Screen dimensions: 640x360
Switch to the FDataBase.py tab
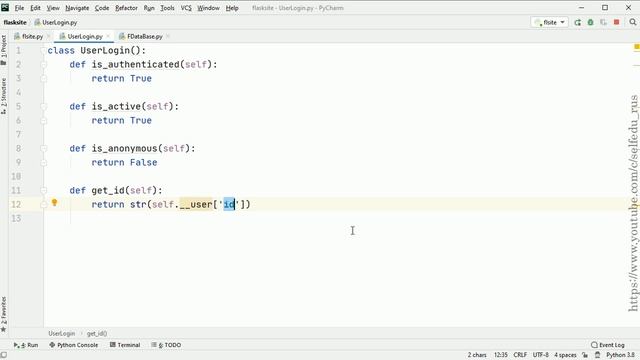144,36
